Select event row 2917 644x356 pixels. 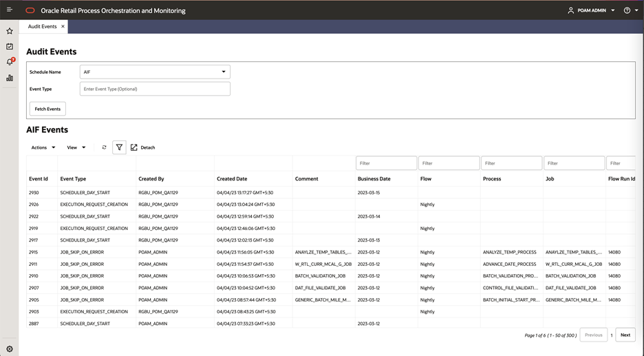[x=331, y=240]
